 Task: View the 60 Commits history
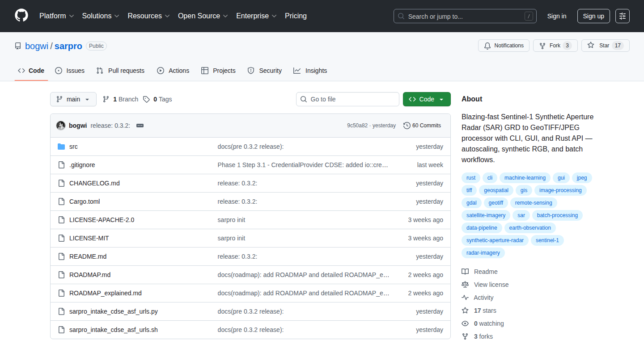tap(422, 126)
